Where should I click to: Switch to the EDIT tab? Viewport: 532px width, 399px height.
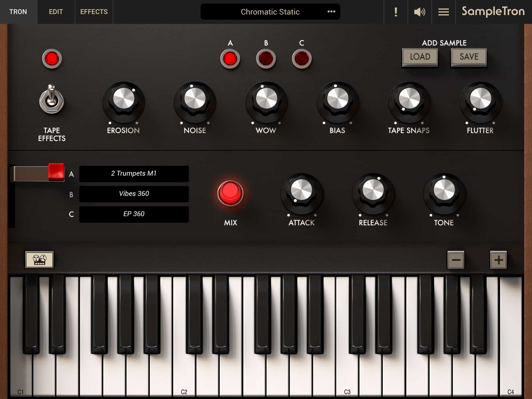[56, 12]
